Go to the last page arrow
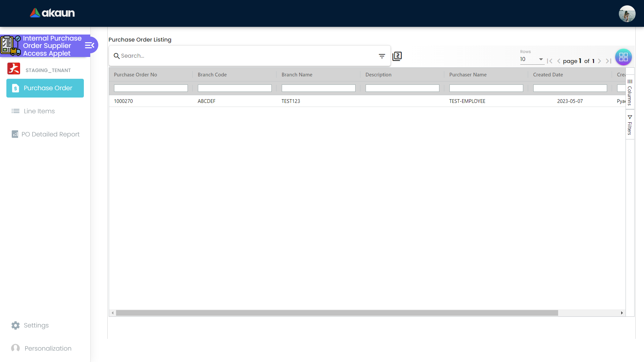Image resolution: width=644 pixels, height=362 pixels. [x=608, y=61]
